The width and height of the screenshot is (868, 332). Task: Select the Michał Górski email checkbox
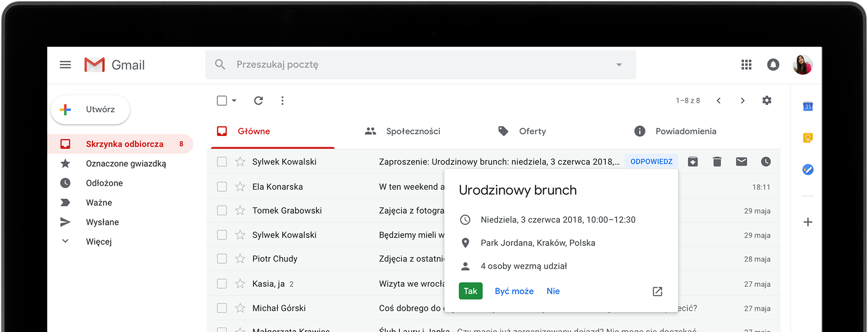tap(222, 308)
